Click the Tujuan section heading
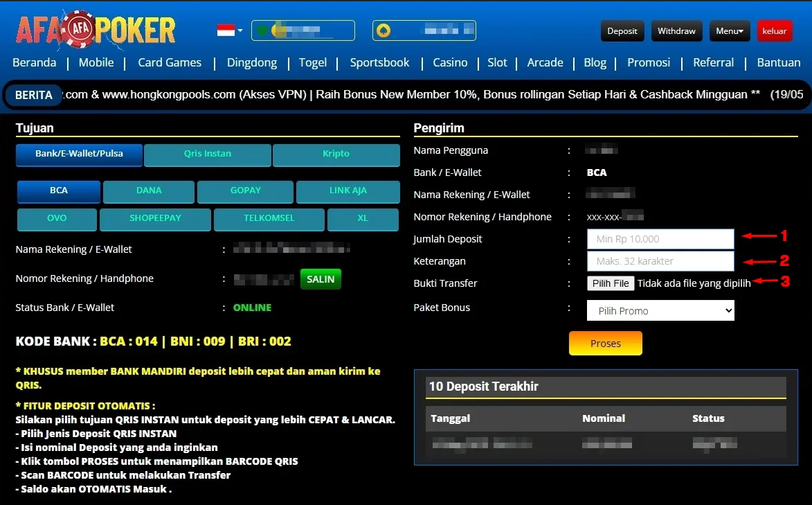Image resolution: width=812 pixels, height=505 pixels. 35,128
